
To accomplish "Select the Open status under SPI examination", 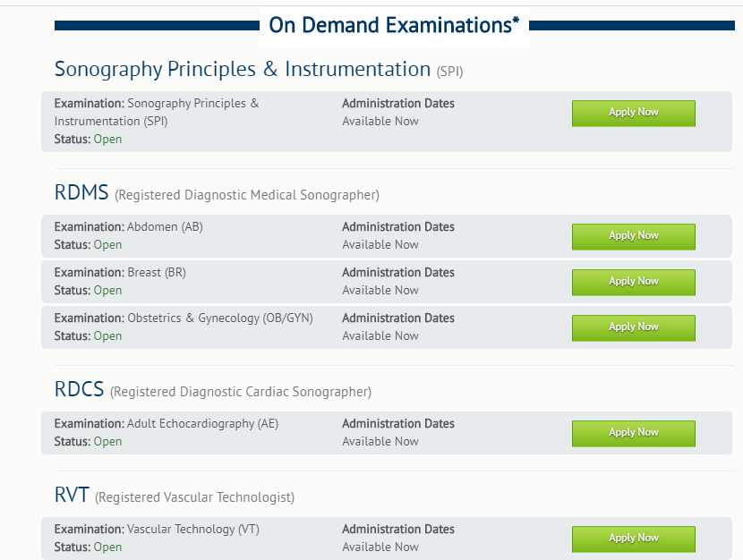I will 107,140.
